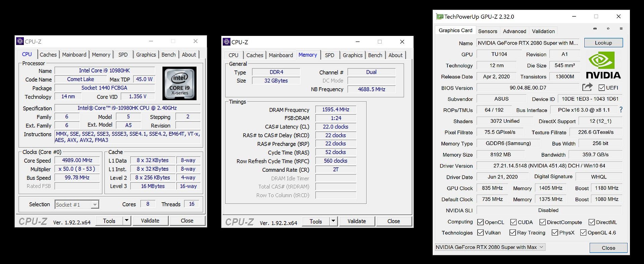Viewport: 644px width, 264px height.
Task: Click the Multiplier x 50.0 value
Action: pyautogui.click(x=77, y=169)
